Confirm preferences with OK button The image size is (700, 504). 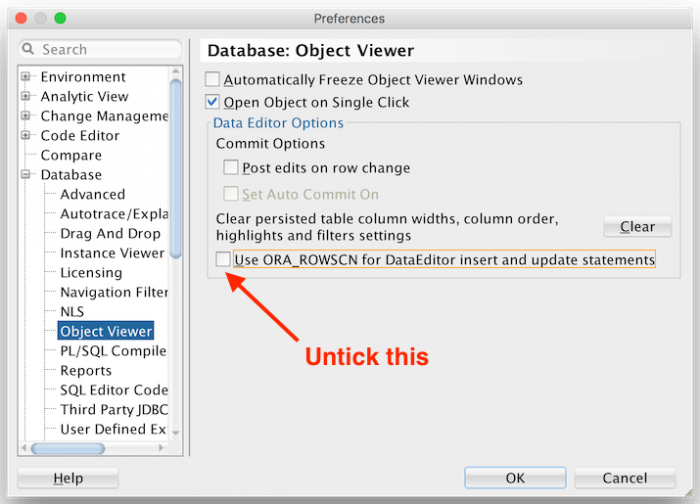515,478
